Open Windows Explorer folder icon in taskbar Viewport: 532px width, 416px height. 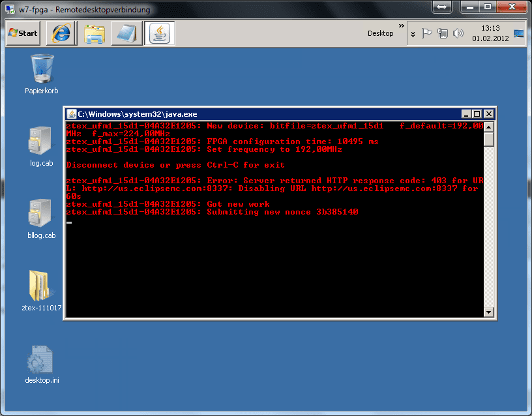[94, 33]
